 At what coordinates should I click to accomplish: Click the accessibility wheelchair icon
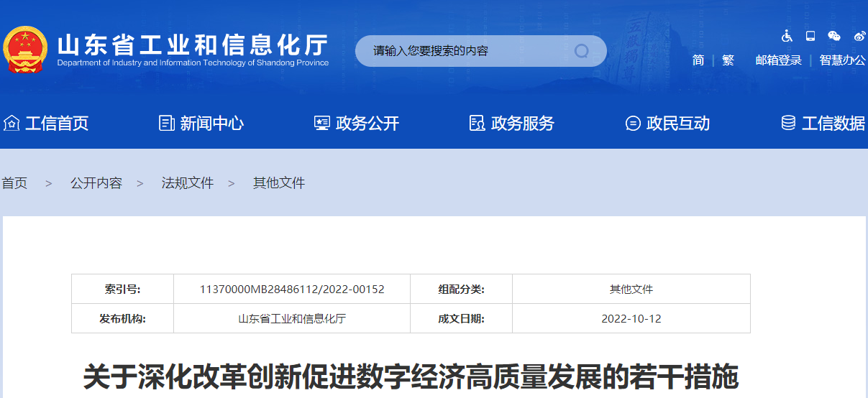[787, 36]
